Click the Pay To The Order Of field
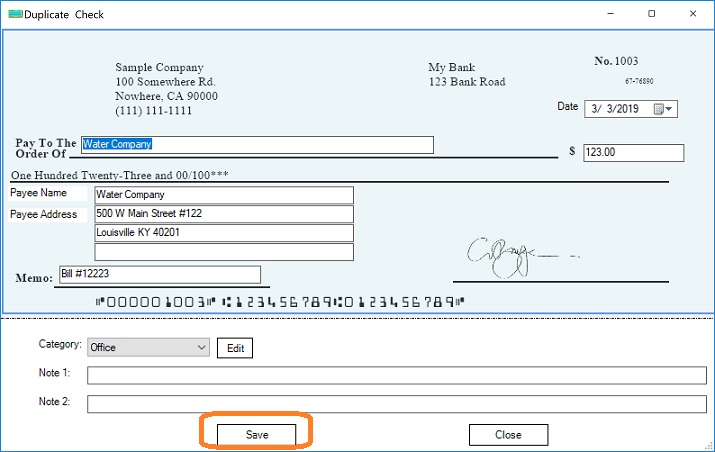The height and width of the screenshot is (452, 715). tap(257, 145)
